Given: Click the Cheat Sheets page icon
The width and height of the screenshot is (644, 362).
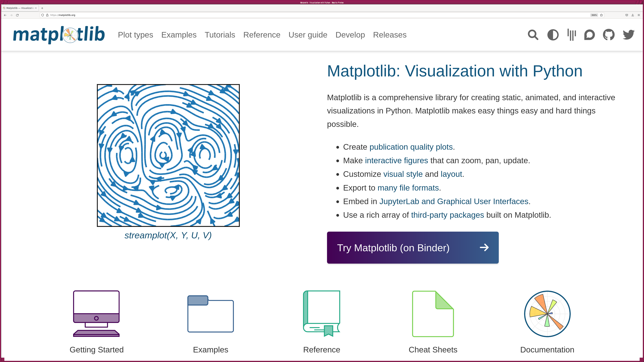Looking at the screenshot, I should [433, 314].
